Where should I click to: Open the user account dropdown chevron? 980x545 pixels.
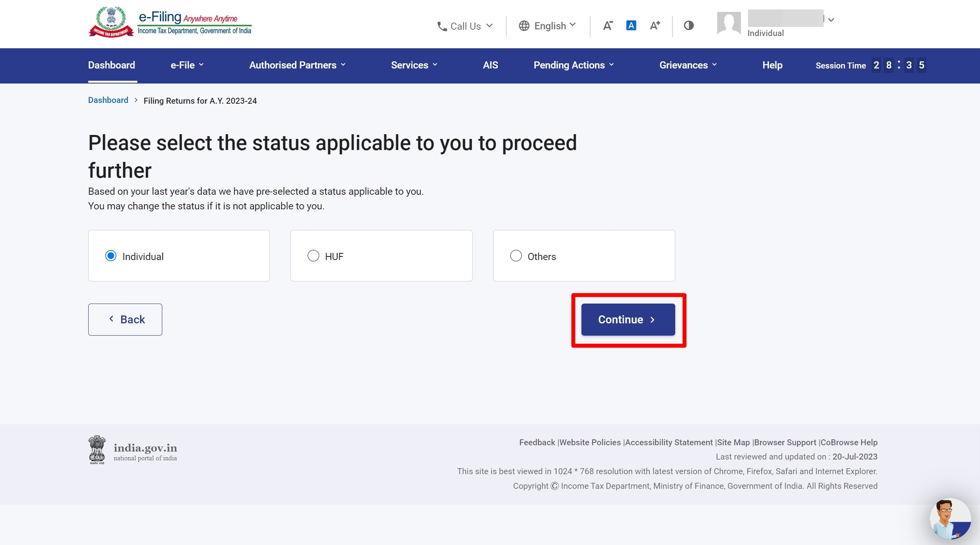831,19
